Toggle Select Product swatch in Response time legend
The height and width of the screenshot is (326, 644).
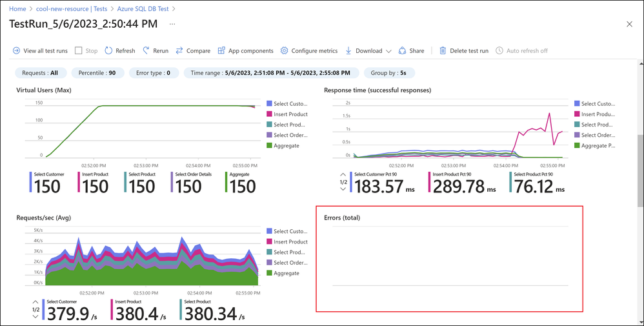(577, 125)
